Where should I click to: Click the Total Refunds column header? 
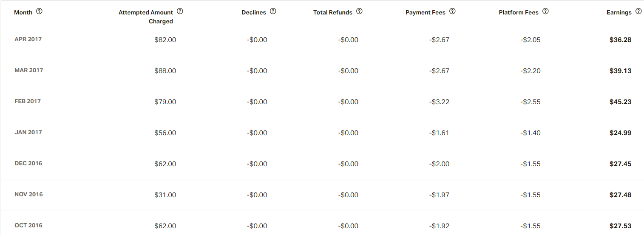click(x=332, y=12)
